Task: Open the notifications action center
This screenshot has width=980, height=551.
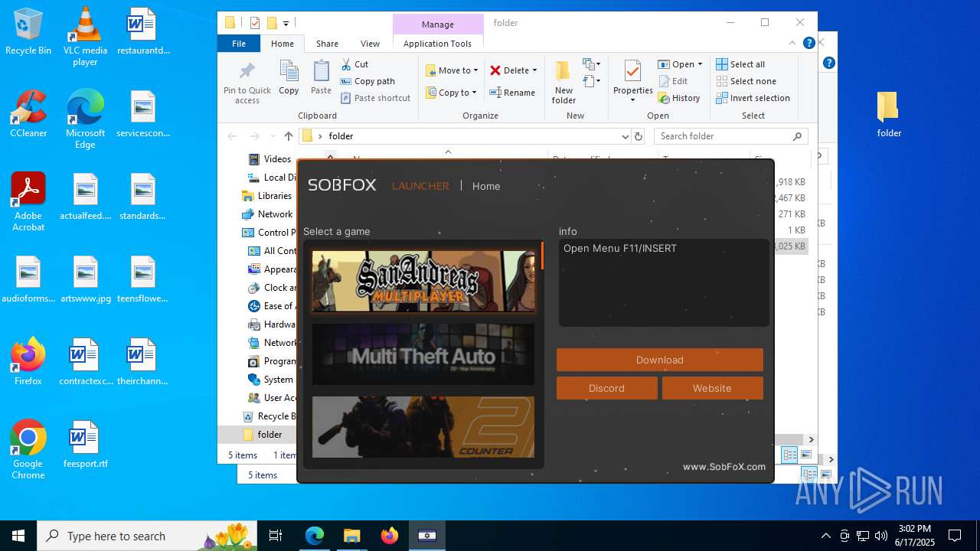Action: tap(955, 536)
